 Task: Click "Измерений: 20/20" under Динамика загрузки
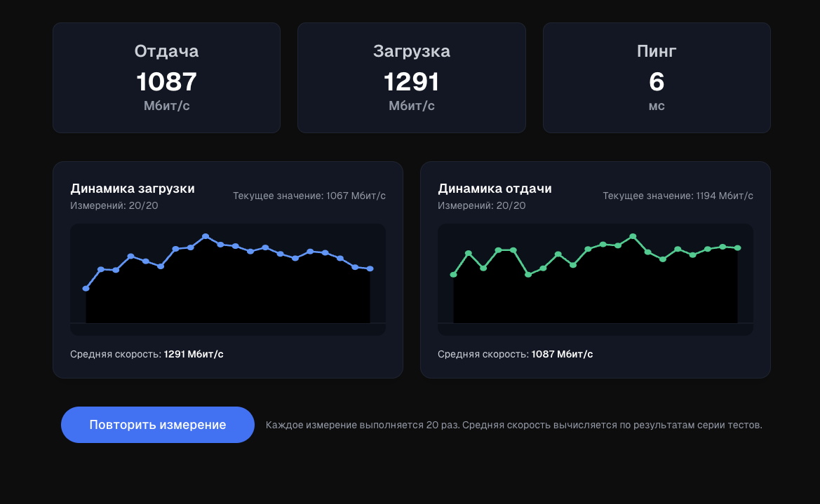pyautogui.click(x=114, y=205)
